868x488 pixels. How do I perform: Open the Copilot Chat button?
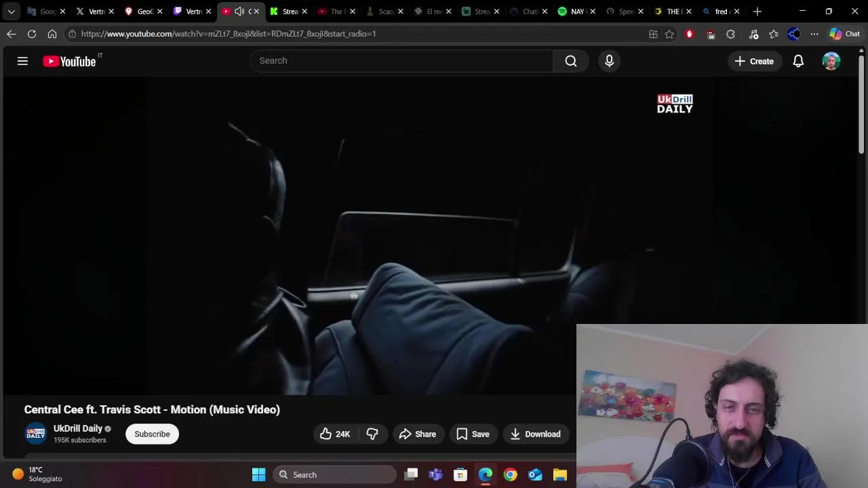click(x=845, y=34)
